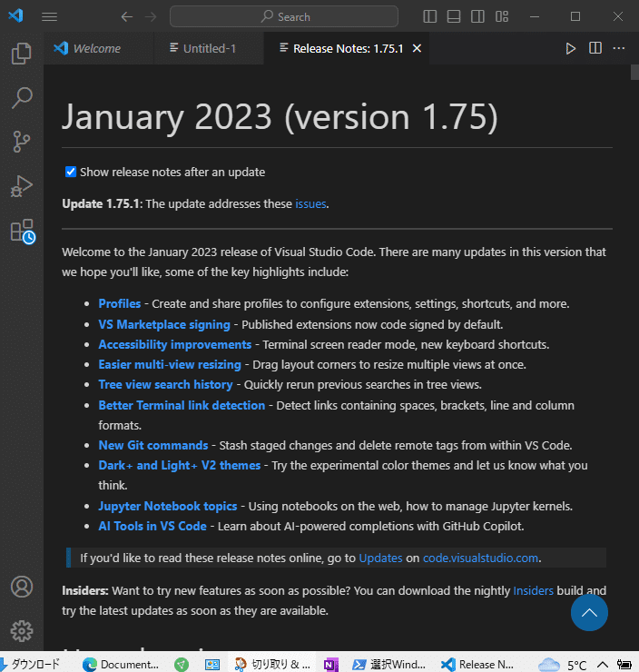Open the New Git commands link
This screenshot has height=672, width=639.
[153, 445]
